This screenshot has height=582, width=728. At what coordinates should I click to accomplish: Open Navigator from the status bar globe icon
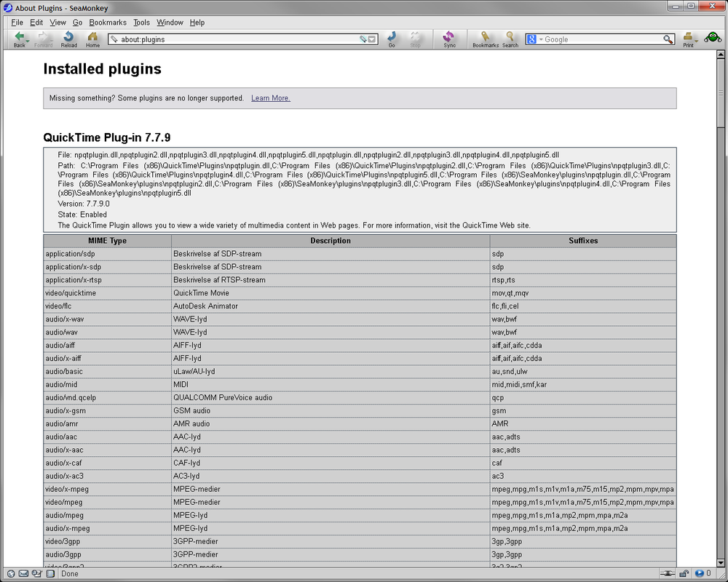(x=11, y=574)
